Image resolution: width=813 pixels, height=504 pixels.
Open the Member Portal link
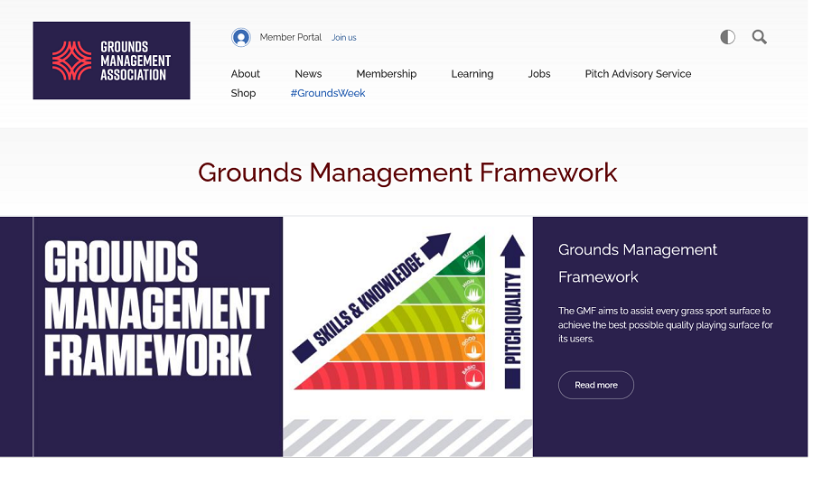(290, 37)
